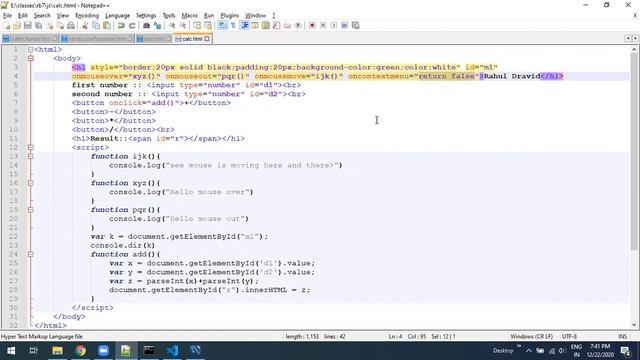Collapse function pqr fold marker
This screenshot has width=640, height=360.
click(x=31, y=209)
